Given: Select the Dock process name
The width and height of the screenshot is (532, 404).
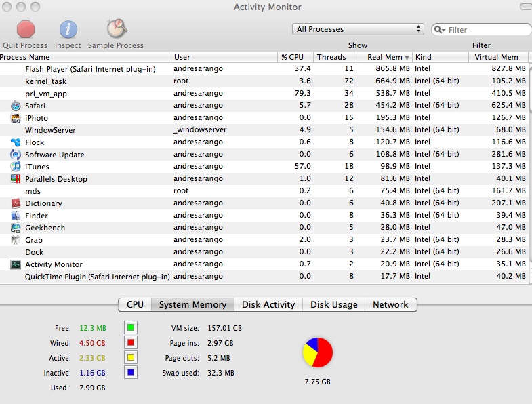Looking at the screenshot, I should pyautogui.click(x=35, y=252).
